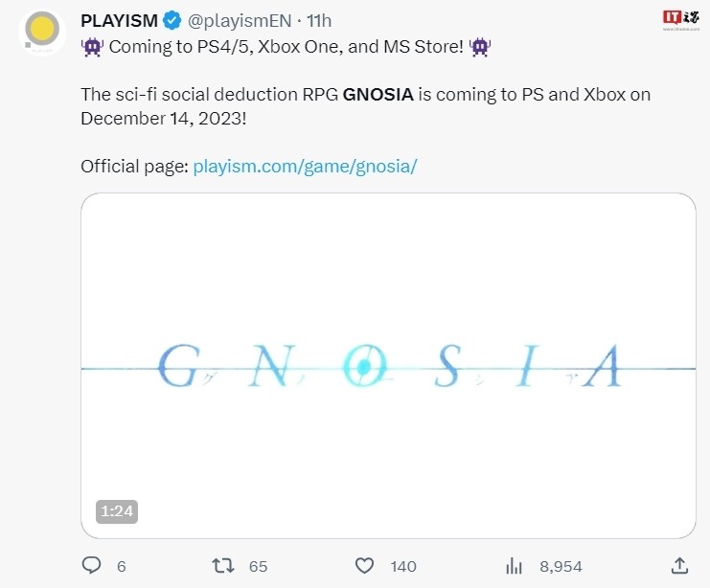Screen dimensions: 710x588
Task: Click the reply speech bubble icon
Action: click(x=92, y=565)
